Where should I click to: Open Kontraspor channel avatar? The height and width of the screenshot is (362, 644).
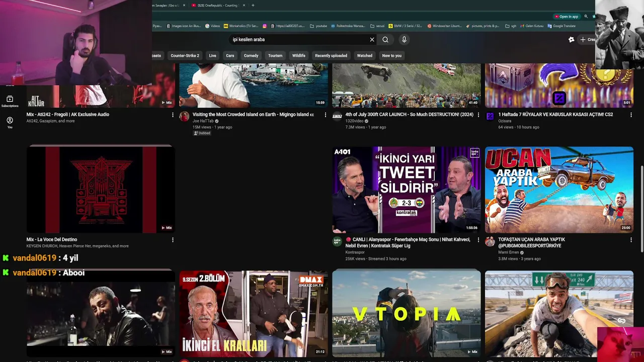pos(337,242)
